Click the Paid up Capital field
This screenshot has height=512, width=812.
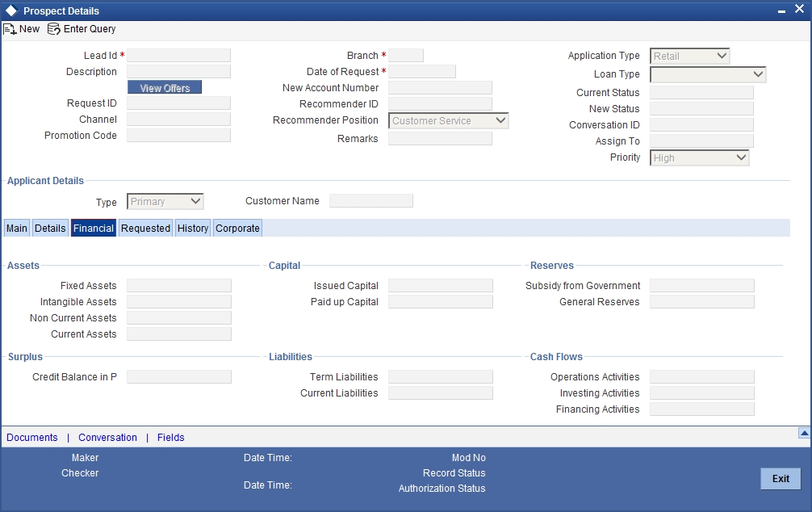441,301
